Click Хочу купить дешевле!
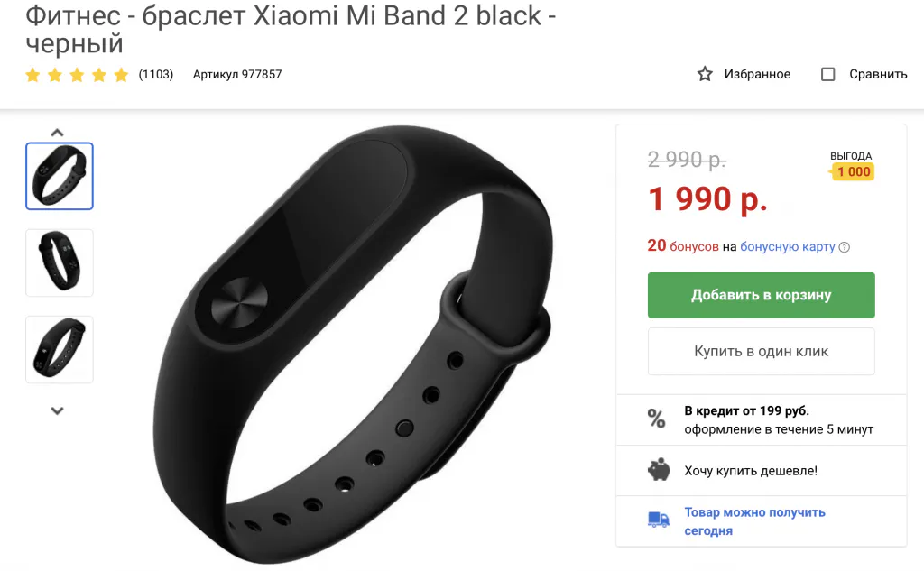Screen dimensions: 924x571 click(x=751, y=471)
